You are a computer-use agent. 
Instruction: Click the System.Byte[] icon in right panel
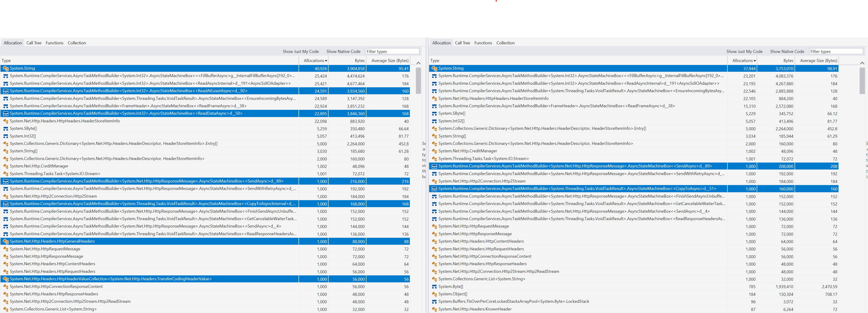434,287
